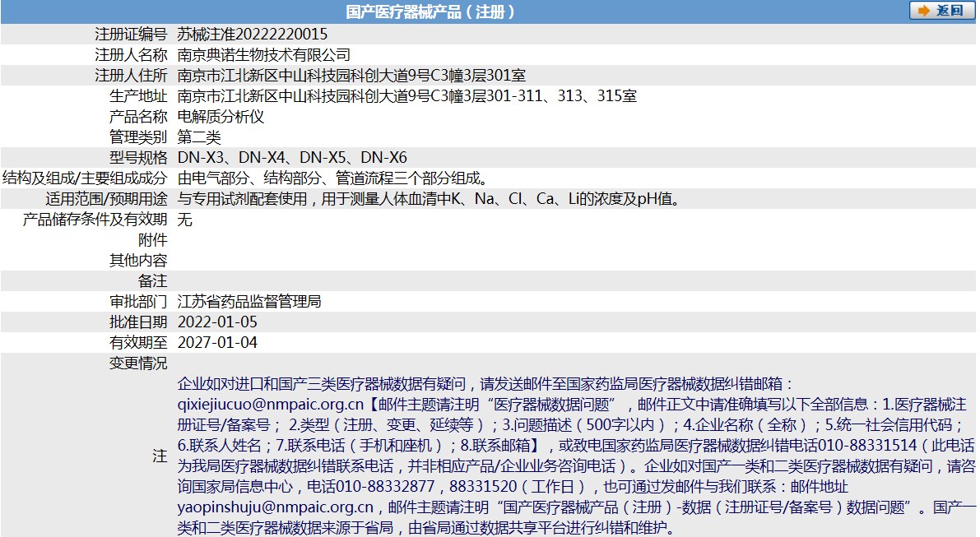The width and height of the screenshot is (980, 537).
Task: Click the 注册人名称 label
Action: pos(132,55)
